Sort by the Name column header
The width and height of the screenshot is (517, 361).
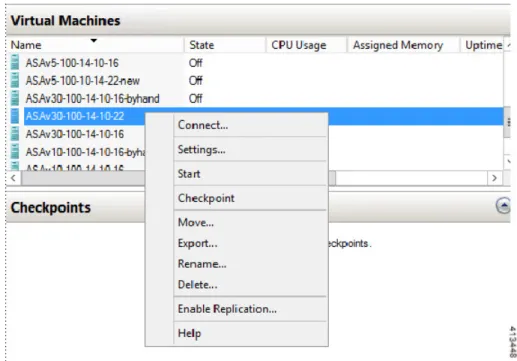[x=95, y=45]
